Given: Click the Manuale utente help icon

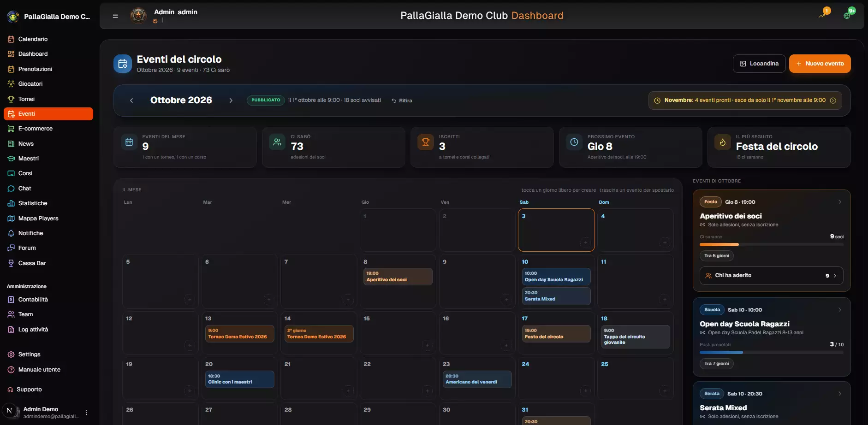Looking at the screenshot, I should 11,370.
